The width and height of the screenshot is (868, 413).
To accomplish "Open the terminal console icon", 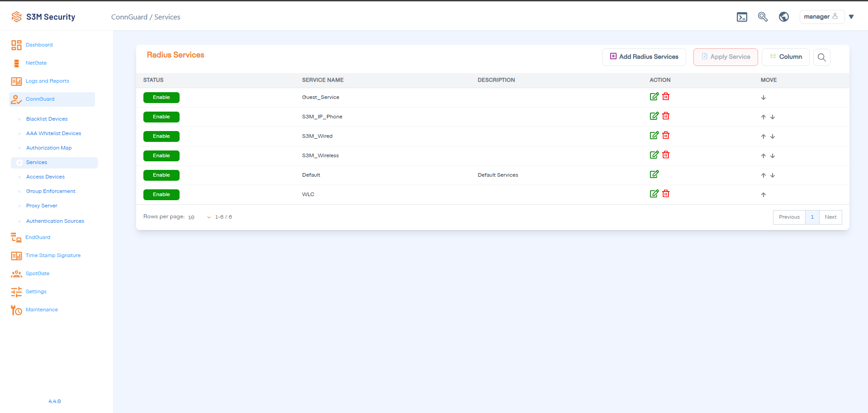I will tap(742, 17).
